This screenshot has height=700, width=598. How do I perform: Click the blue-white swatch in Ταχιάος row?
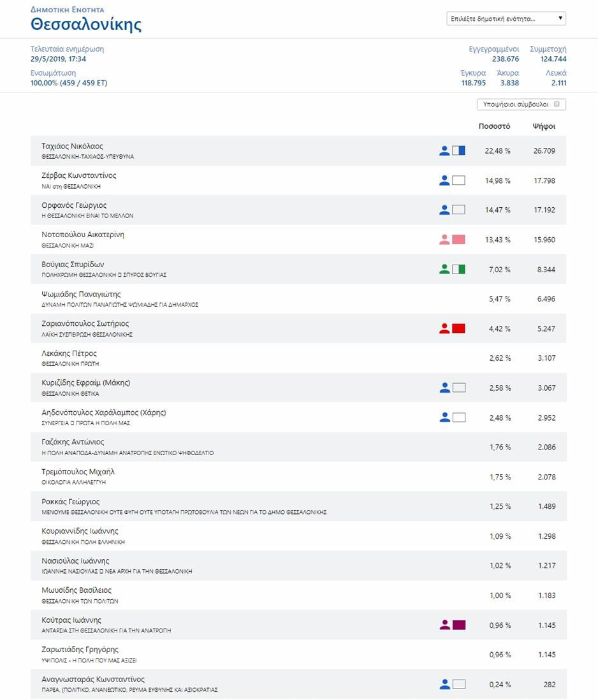point(458,151)
